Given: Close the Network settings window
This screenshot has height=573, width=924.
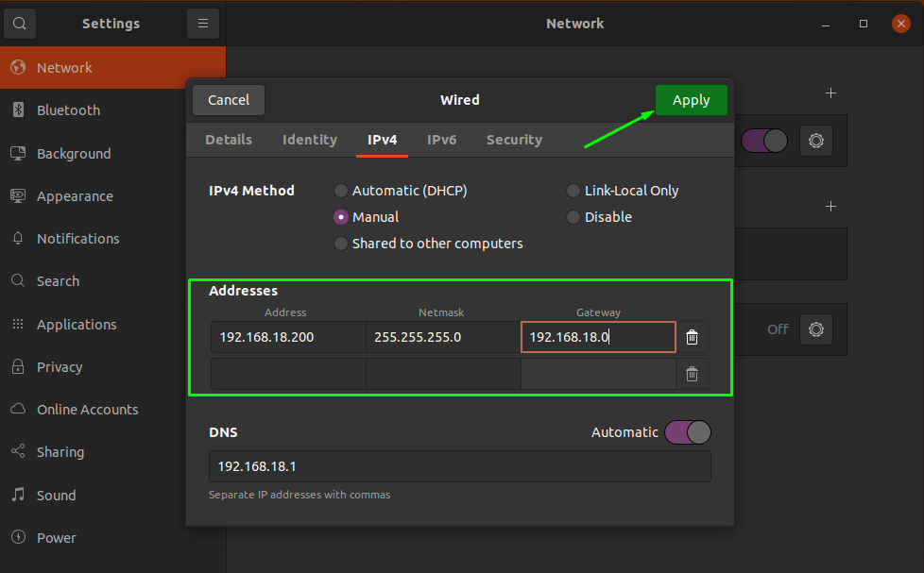Looking at the screenshot, I should point(901,24).
